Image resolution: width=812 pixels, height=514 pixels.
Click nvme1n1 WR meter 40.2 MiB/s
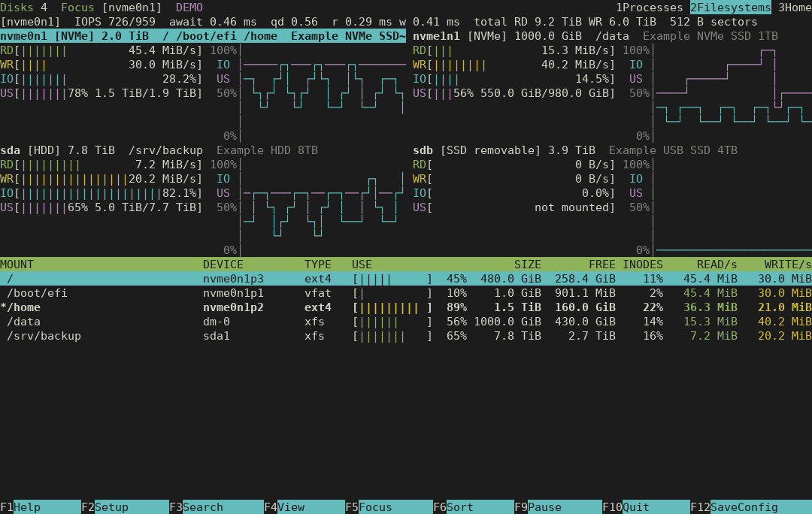[x=514, y=65]
